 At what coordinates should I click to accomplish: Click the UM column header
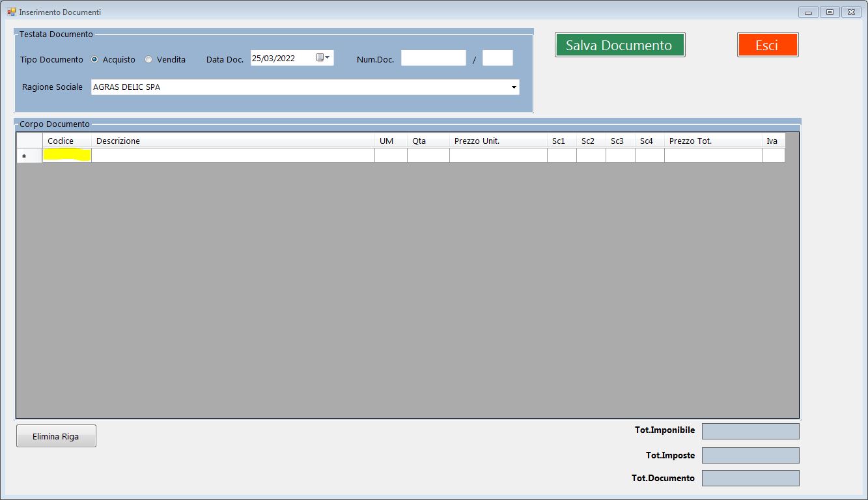point(391,141)
